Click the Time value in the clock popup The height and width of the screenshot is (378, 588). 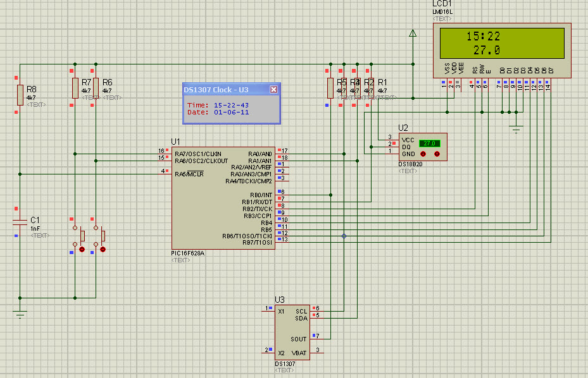click(231, 105)
